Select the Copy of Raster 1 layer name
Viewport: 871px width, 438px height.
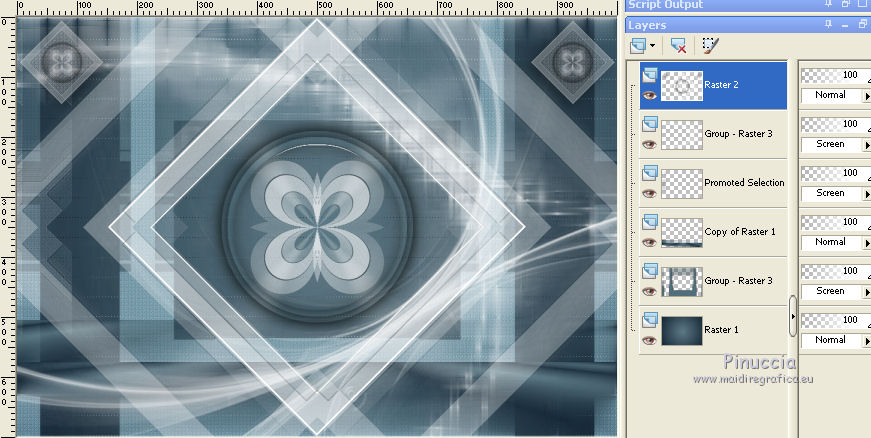click(x=740, y=231)
